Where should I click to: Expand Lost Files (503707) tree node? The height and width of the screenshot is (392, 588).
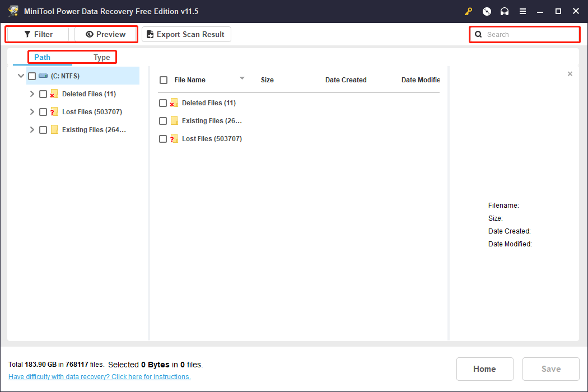tap(32, 112)
